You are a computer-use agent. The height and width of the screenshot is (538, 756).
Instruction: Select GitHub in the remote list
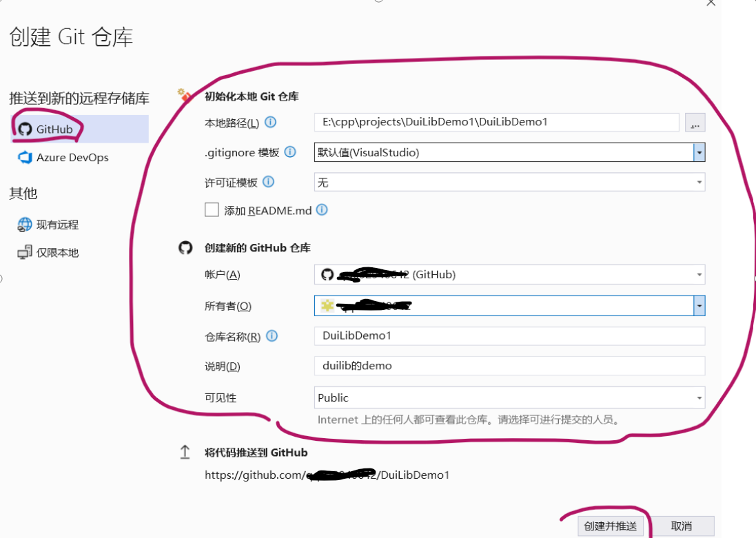click(79, 130)
